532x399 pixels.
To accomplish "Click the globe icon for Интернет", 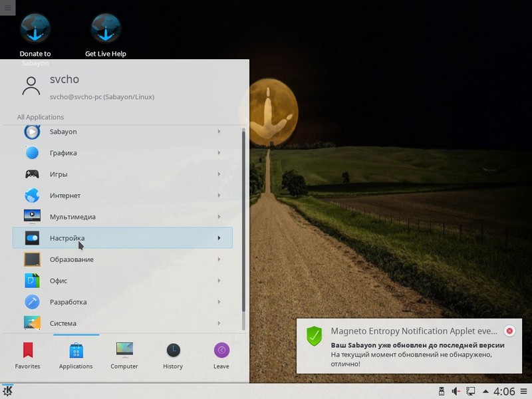I will (32, 196).
